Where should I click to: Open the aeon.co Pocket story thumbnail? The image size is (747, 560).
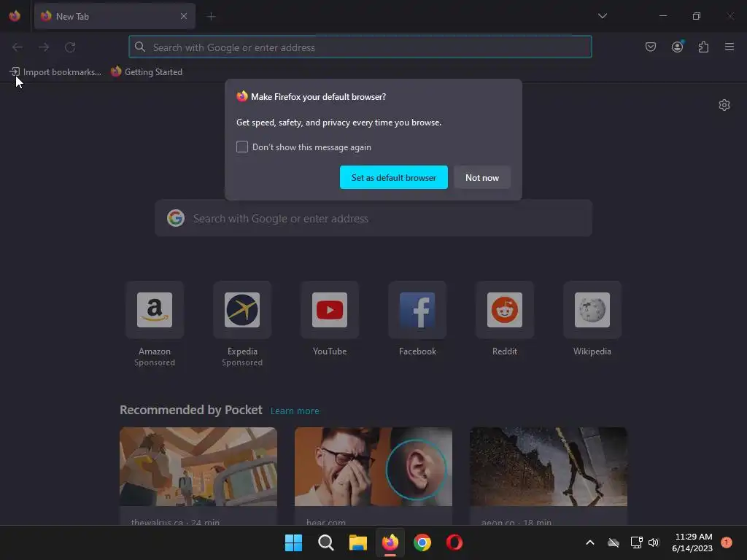[549, 467]
